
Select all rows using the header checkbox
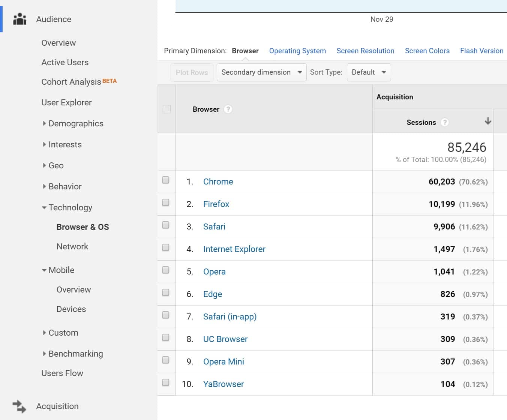coord(166,108)
